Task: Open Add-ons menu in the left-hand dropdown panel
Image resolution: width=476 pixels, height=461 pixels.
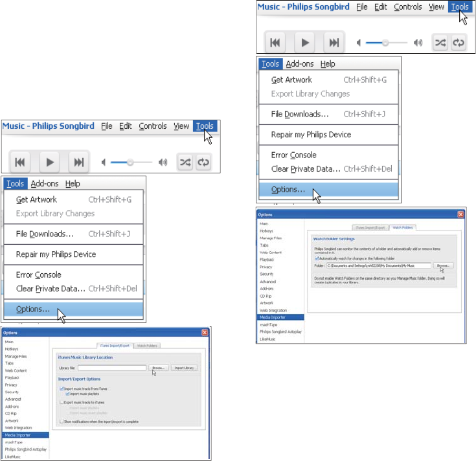Action: point(45,184)
